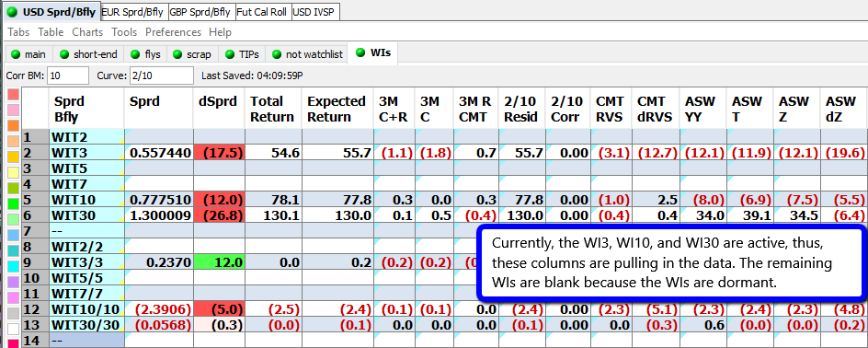Click the ASW YY column header
This screenshot has height=348, width=868.
point(703,109)
